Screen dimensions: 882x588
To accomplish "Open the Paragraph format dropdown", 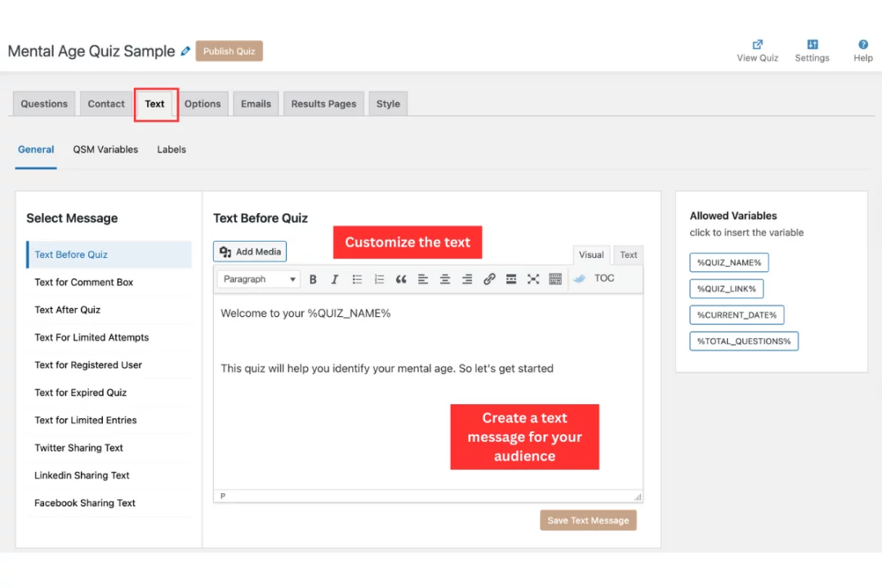I will click(x=259, y=279).
